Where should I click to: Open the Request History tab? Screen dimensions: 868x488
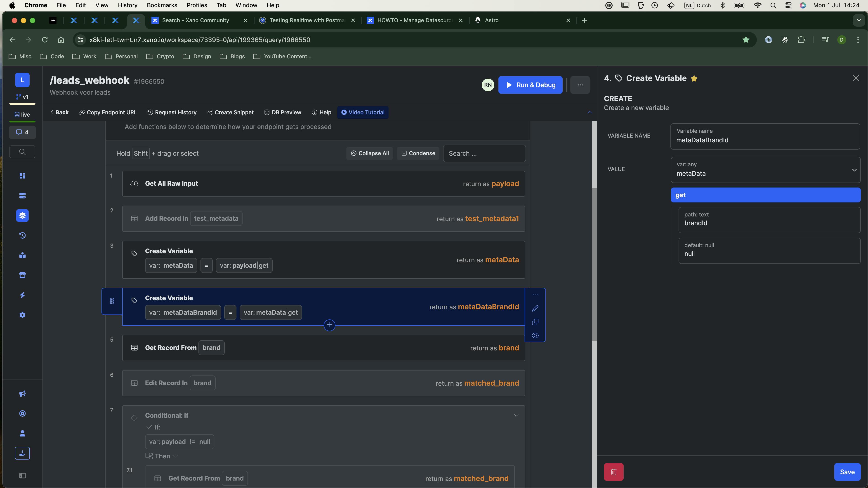click(x=172, y=113)
